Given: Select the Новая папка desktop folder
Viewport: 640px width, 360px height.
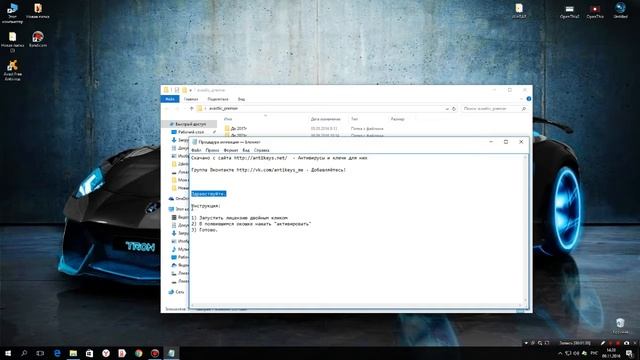Looking at the screenshot, I should (38, 11).
